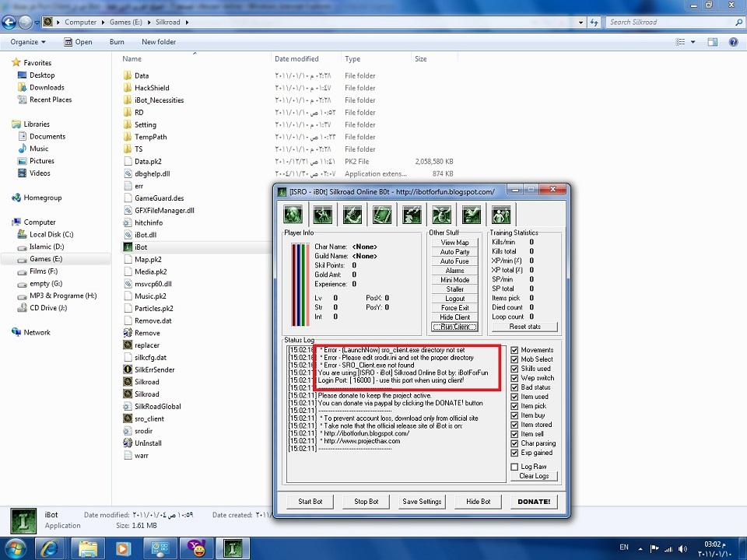The width and height of the screenshot is (747, 560).
Task: Toggle the Wep switch checkbox
Action: click(514, 378)
